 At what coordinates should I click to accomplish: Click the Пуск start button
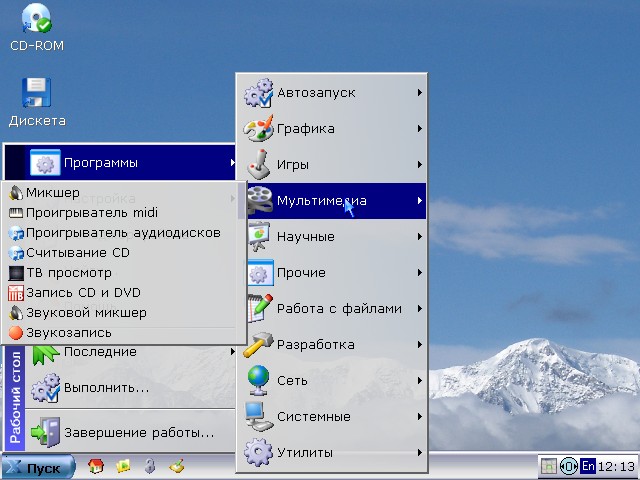[38, 468]
